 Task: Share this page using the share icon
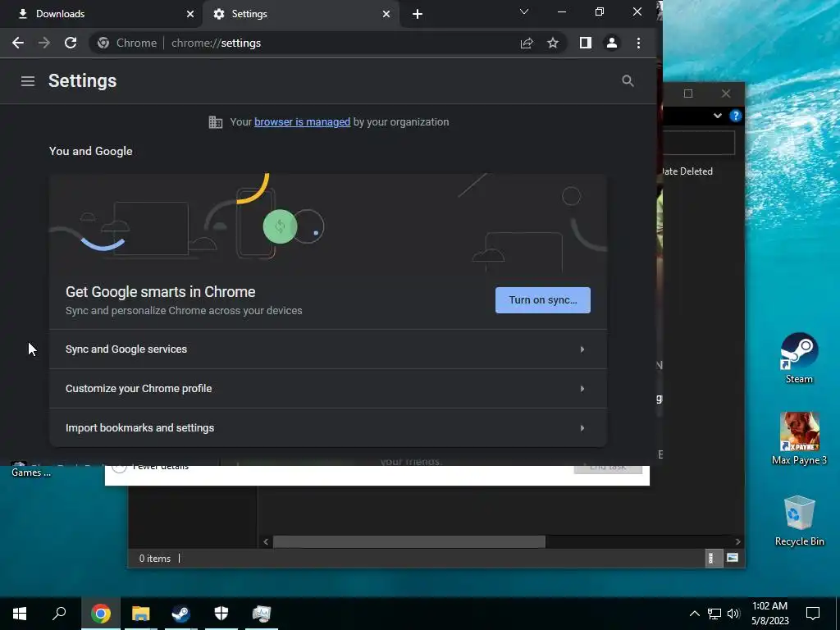[527, 43]
